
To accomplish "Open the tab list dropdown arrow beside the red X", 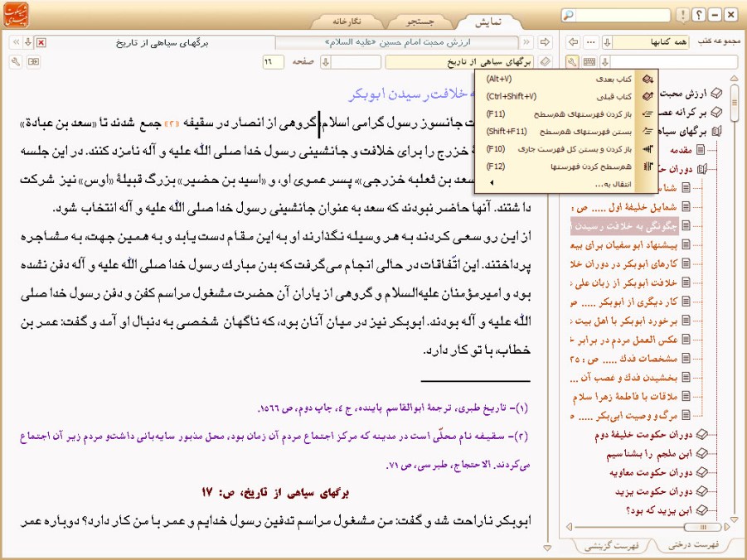I will pos(28,42).
